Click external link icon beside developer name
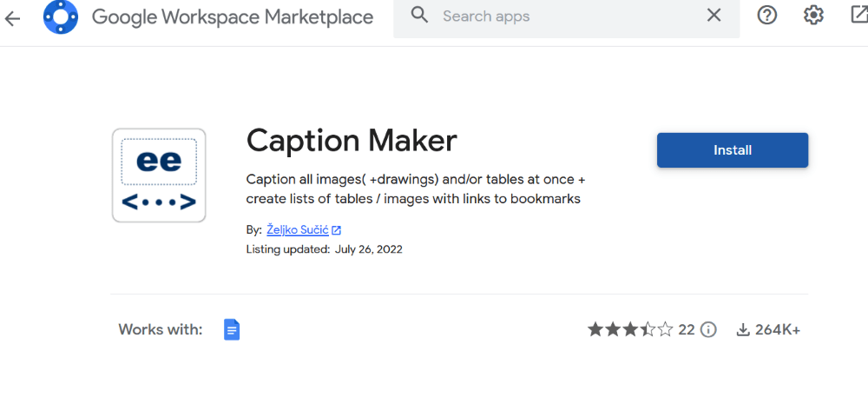Viewport: 868px width, 417px height. click(337, 230)
